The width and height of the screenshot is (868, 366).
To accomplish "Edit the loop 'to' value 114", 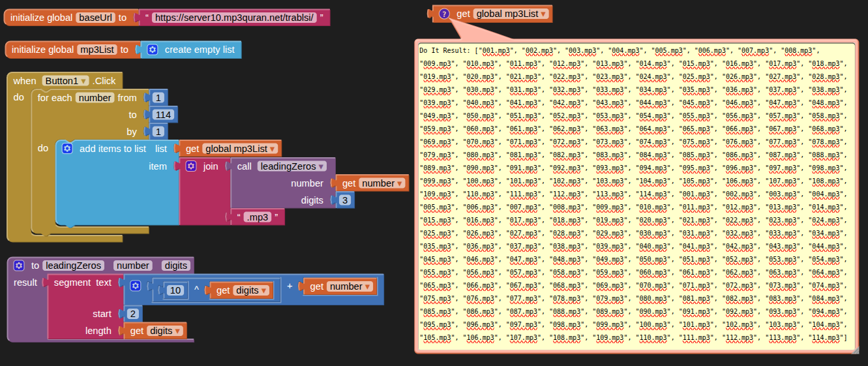I will 162,115.
